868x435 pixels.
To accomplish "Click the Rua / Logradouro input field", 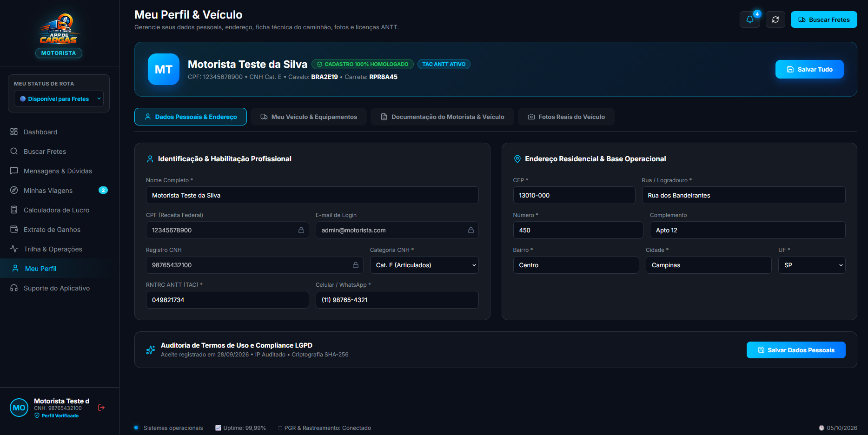I will [x=744, y=195].
